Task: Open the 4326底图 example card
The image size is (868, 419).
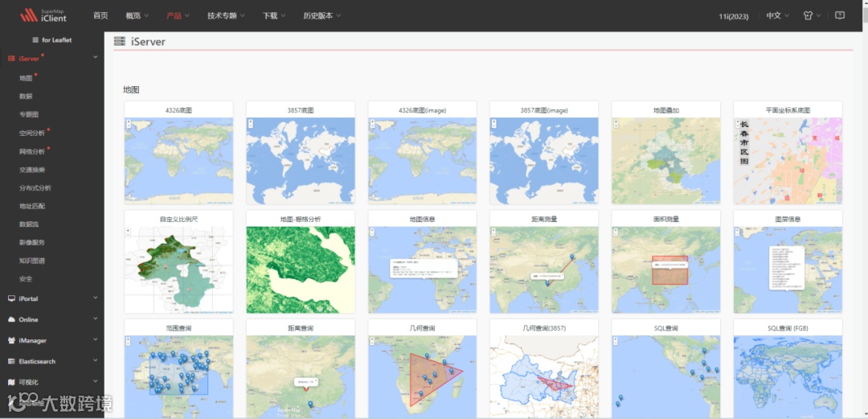Action: coord(178,153)
